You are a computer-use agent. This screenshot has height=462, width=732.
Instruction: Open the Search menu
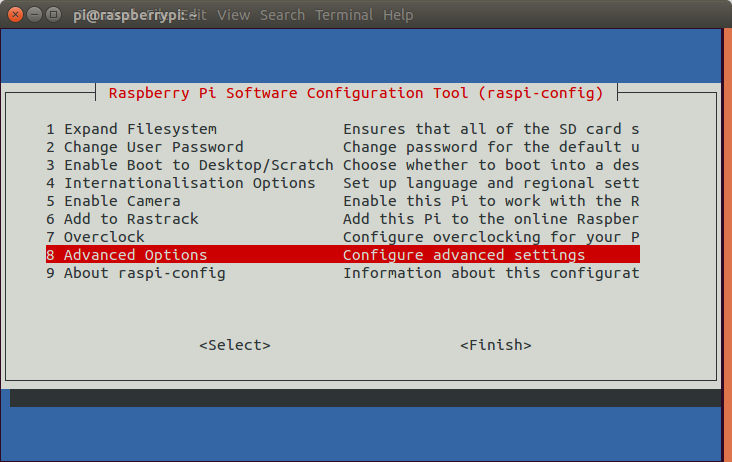[x=282, y=15]
